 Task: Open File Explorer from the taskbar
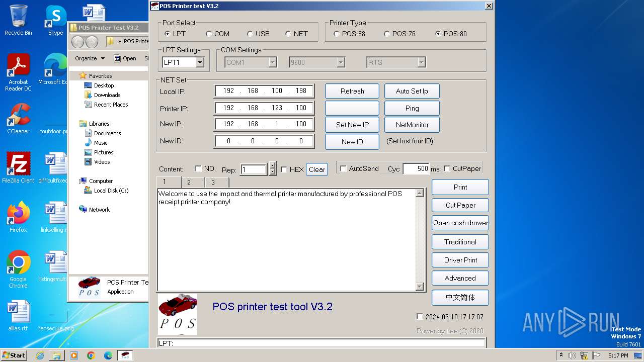tap(57, 355)
